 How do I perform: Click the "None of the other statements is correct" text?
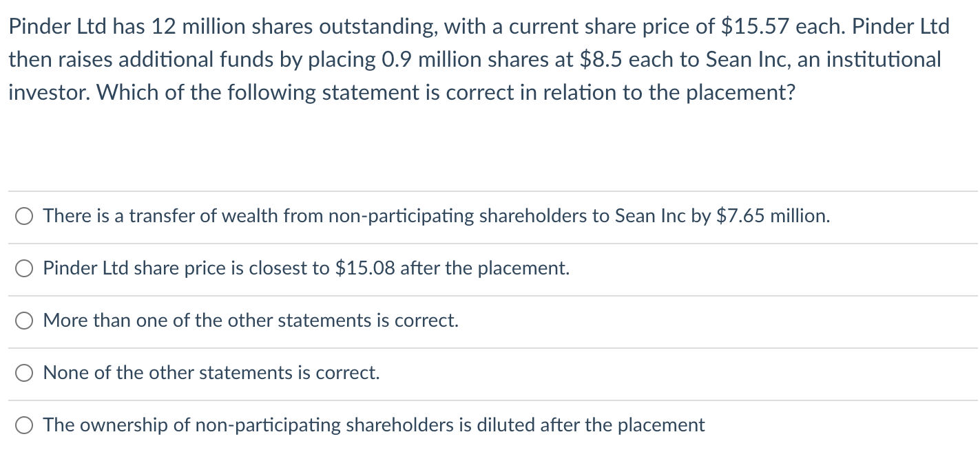pos(211,373)
